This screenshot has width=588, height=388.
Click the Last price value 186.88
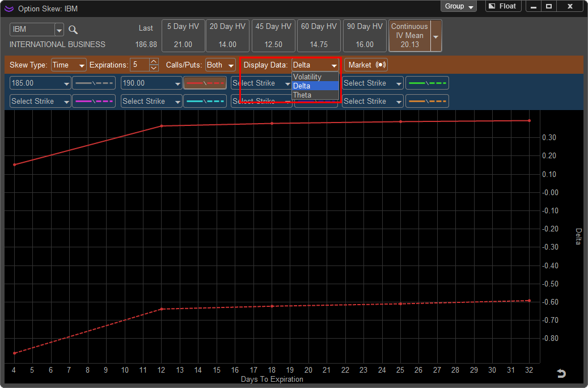coord(146,44)
